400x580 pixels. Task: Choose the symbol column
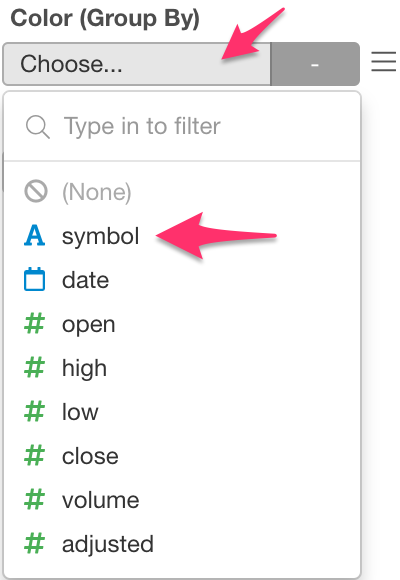[182, 236]
